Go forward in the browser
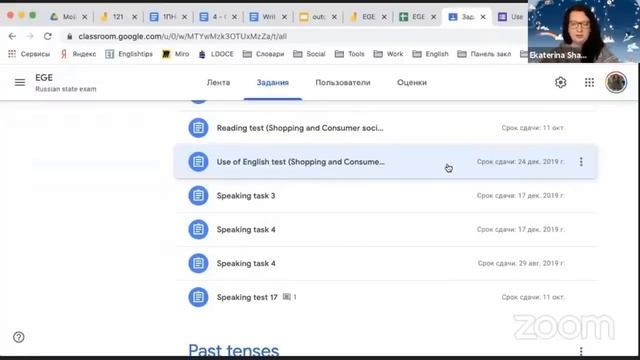The height and width of the screenshot is (360, 640). coord(30,36)
